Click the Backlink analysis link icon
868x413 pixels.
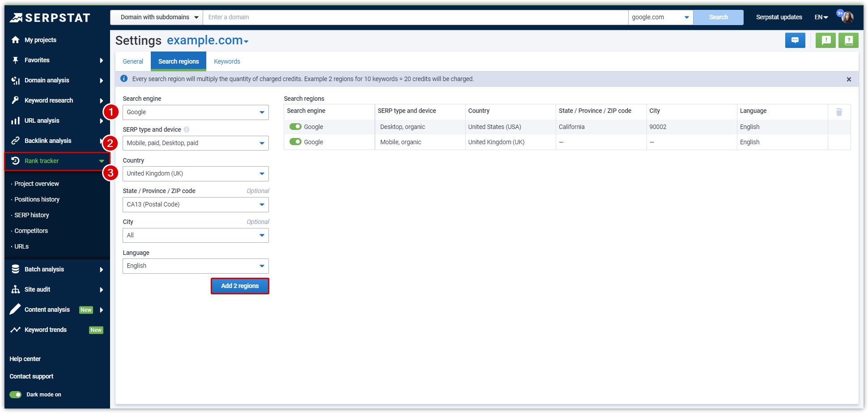[15, 141]
